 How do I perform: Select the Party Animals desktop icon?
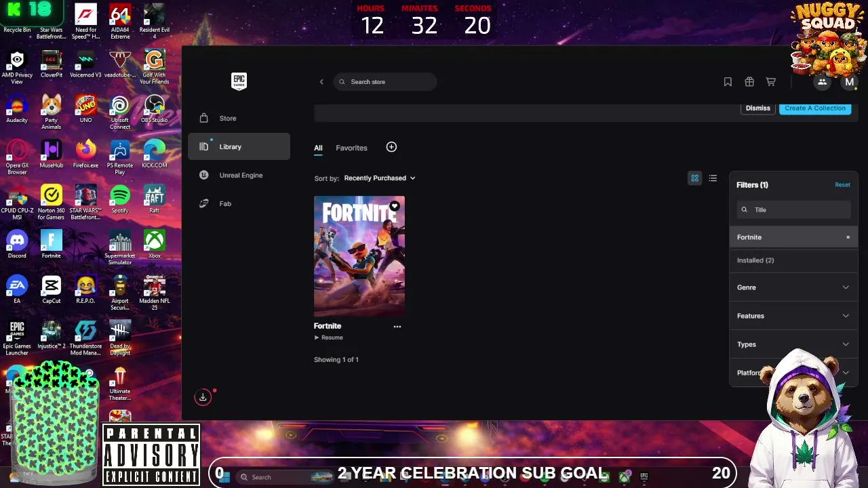52,112
